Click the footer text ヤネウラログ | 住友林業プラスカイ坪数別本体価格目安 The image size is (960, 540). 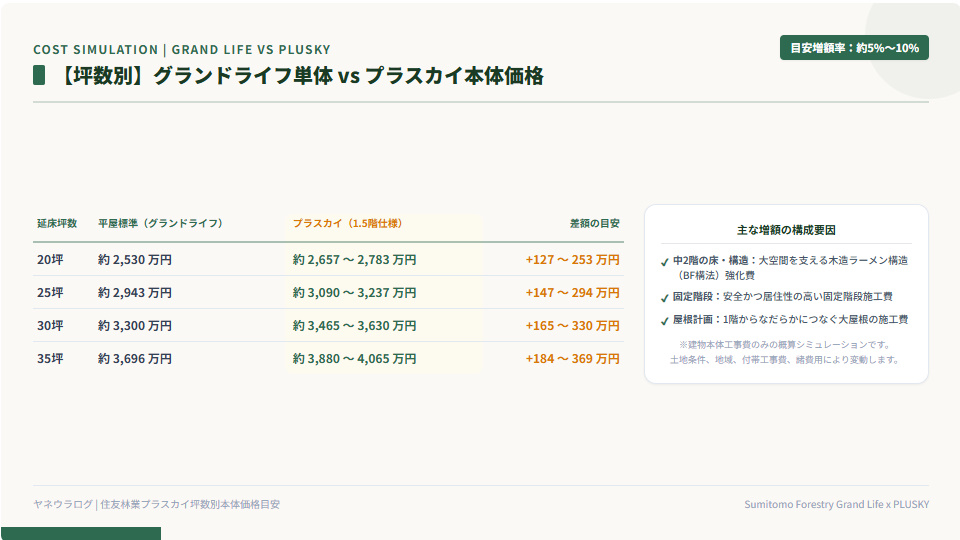[x=157, y=504]
